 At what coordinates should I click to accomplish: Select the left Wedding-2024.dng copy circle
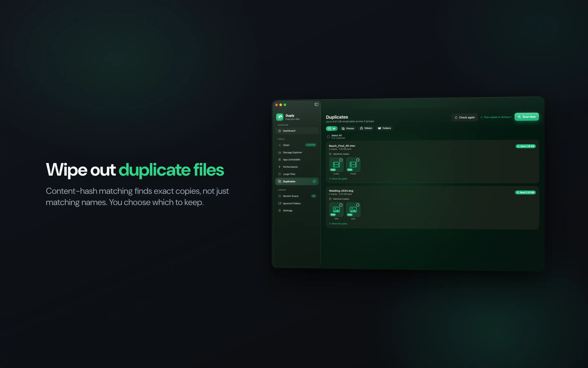[x=341, y=205]
